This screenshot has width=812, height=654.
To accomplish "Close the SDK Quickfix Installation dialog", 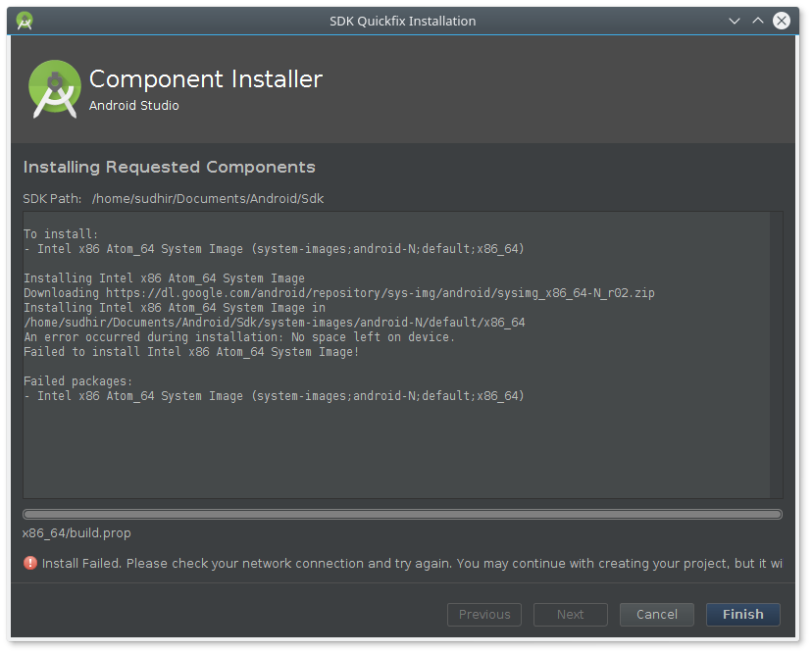I will click(x=782, y=21).
